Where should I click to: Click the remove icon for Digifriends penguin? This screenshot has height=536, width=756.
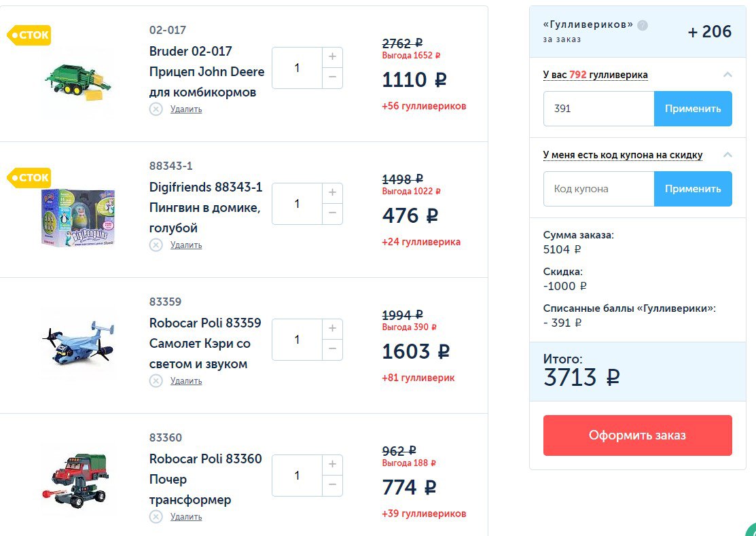coord(156,245)
